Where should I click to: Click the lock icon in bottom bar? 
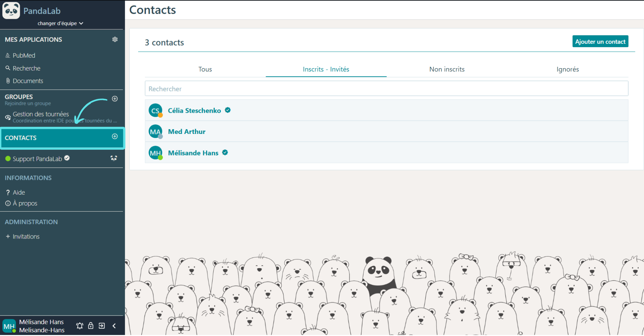(91, 326)
